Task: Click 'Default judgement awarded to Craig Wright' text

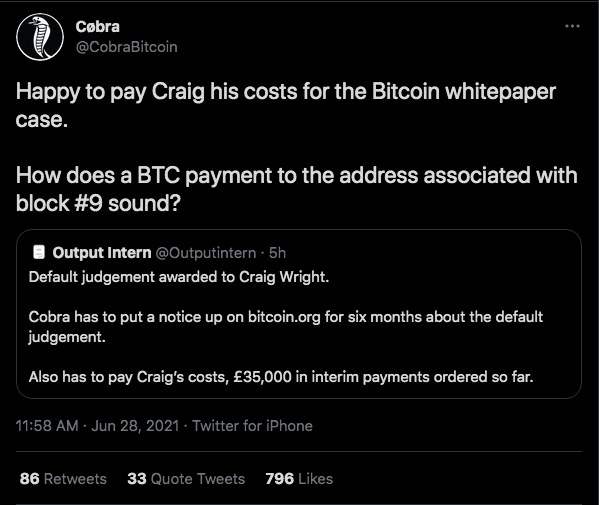Action: pyautogui.click(x=179, y=277)
